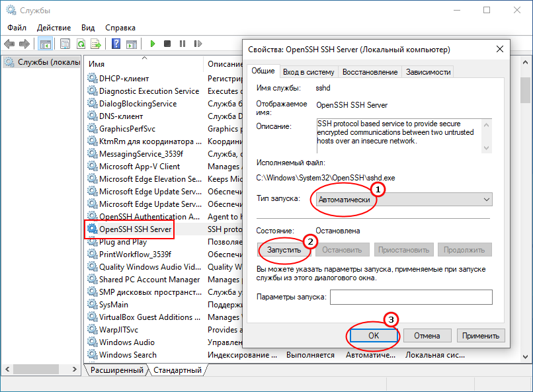Click the Properties toolbar icon
Image resolution: width=533 pixels, height=392 pixels.
click(65, 44)
